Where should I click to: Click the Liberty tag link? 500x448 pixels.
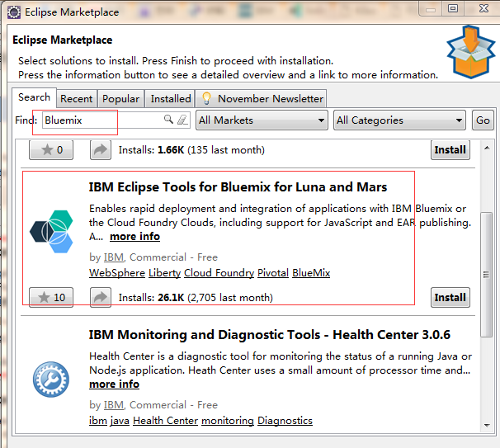click(164, 273)
